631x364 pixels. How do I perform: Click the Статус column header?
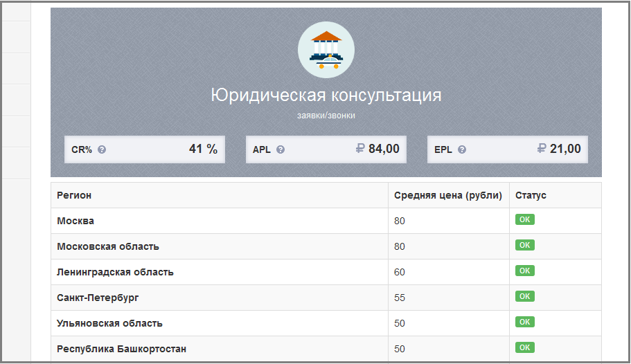click(531, 195)
